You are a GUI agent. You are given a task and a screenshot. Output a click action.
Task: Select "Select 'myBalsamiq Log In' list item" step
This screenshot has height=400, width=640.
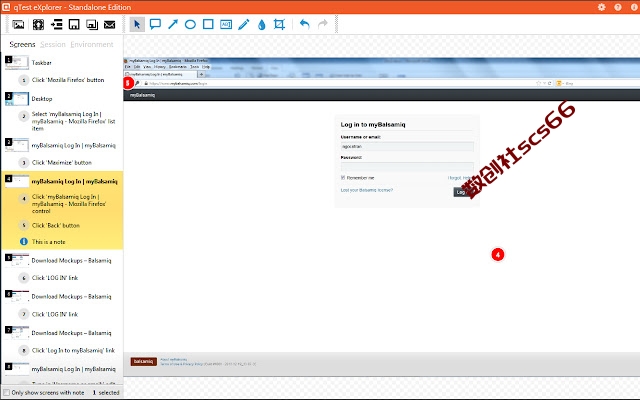coord(73,121)
